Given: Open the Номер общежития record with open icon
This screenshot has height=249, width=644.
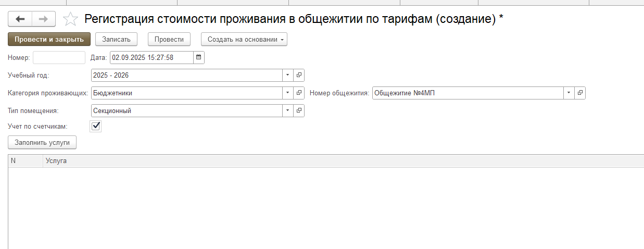Looking at the screenshot, I should click(x=580, y=93).
